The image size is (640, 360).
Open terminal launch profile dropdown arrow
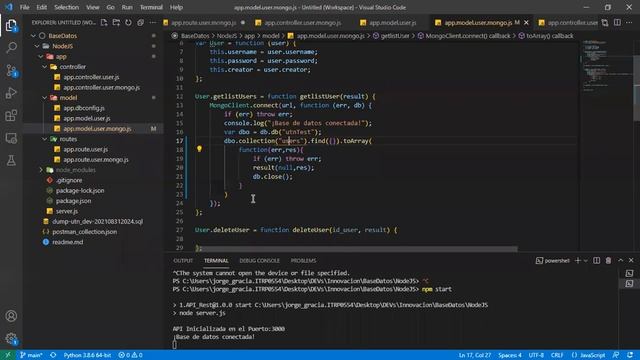pos(586,260)
